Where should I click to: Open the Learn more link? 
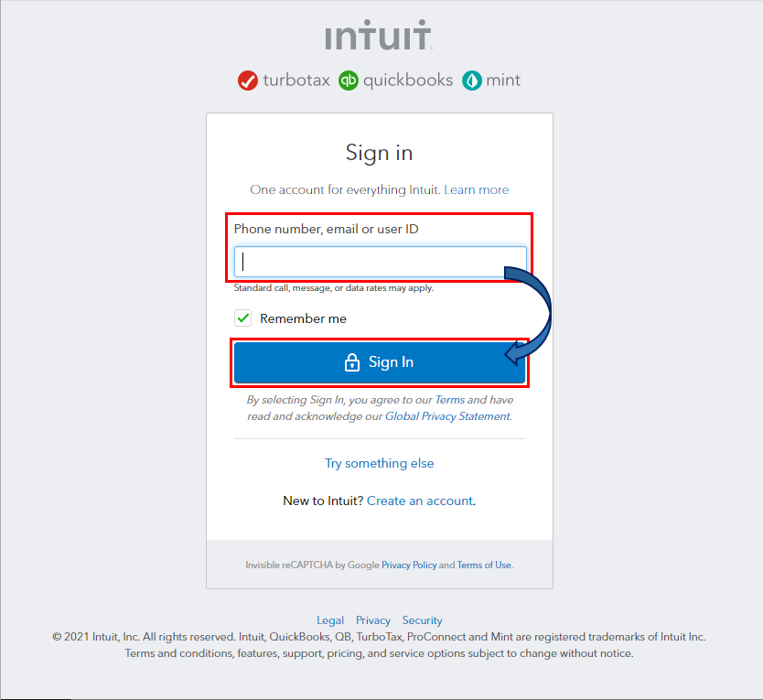point(477,189)
